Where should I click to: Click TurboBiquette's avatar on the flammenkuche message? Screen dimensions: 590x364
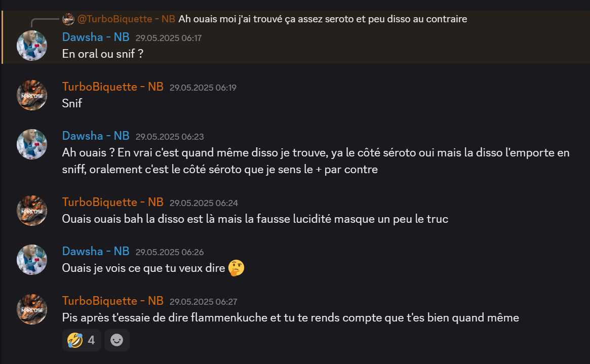click(32, 309)
